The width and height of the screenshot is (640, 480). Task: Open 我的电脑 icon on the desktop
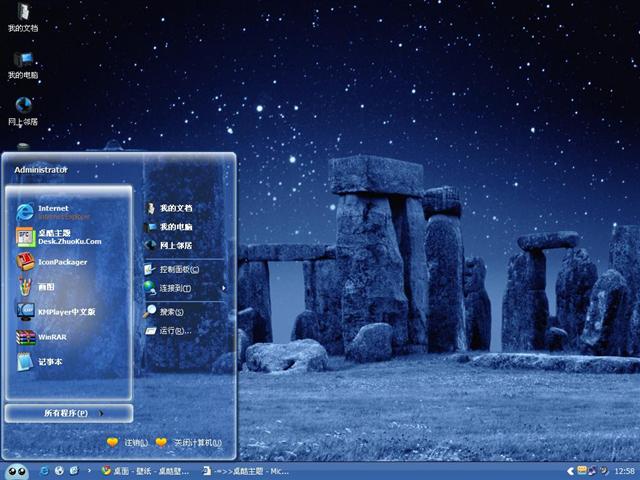(23, 65)
